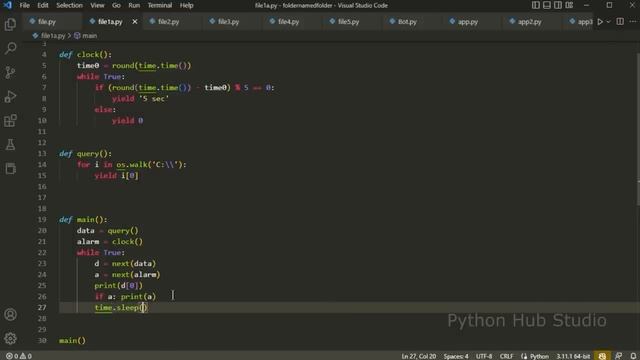Click the final 'main()' call on line 30
Viewport: 640px width, 360px height.
72,340
